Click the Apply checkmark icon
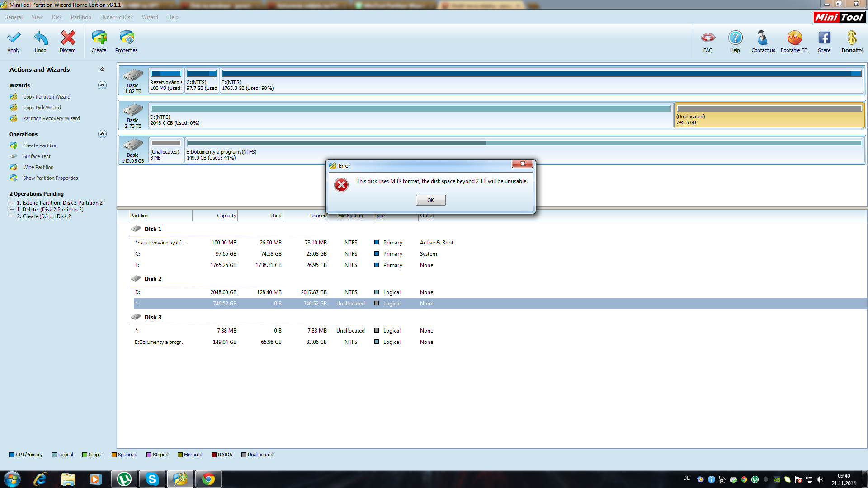This screenshot has width=868, height=488. point(14,38)
